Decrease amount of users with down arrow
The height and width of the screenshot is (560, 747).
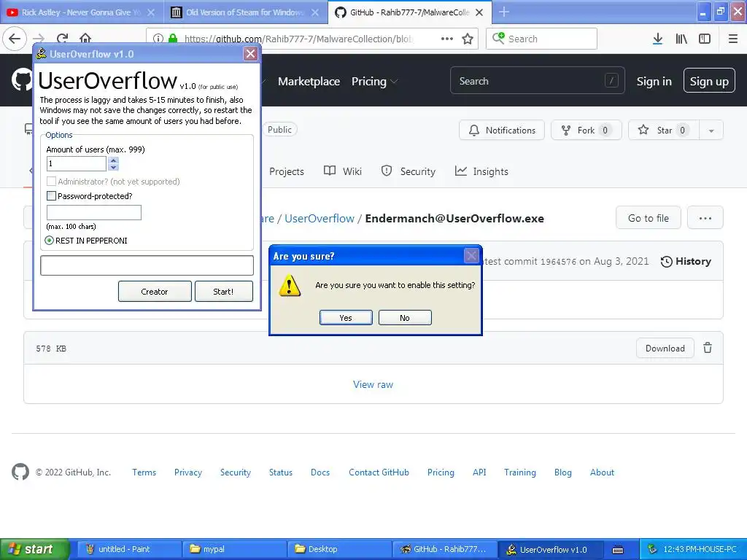pyautogui.click(x=113, y=167)
